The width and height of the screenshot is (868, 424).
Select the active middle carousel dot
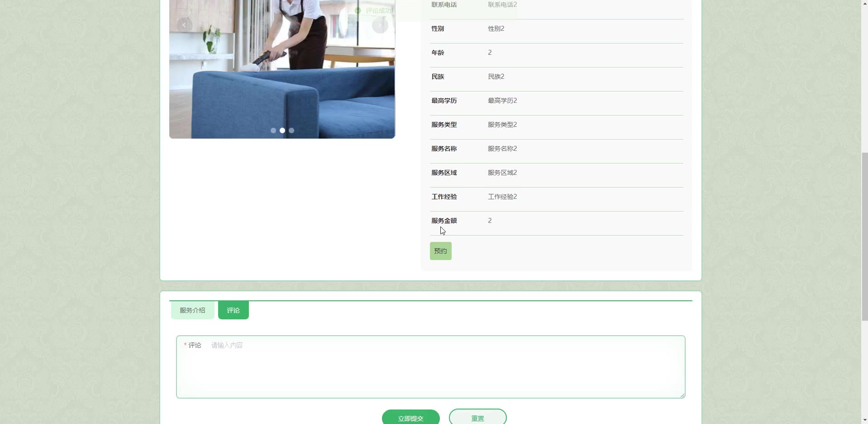(x=282, y=130)
